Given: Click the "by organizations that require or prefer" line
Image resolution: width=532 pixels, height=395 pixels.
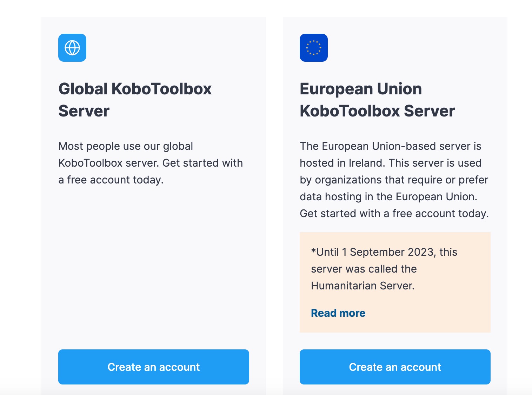Looking at the screenshot, I should [394, 180].
